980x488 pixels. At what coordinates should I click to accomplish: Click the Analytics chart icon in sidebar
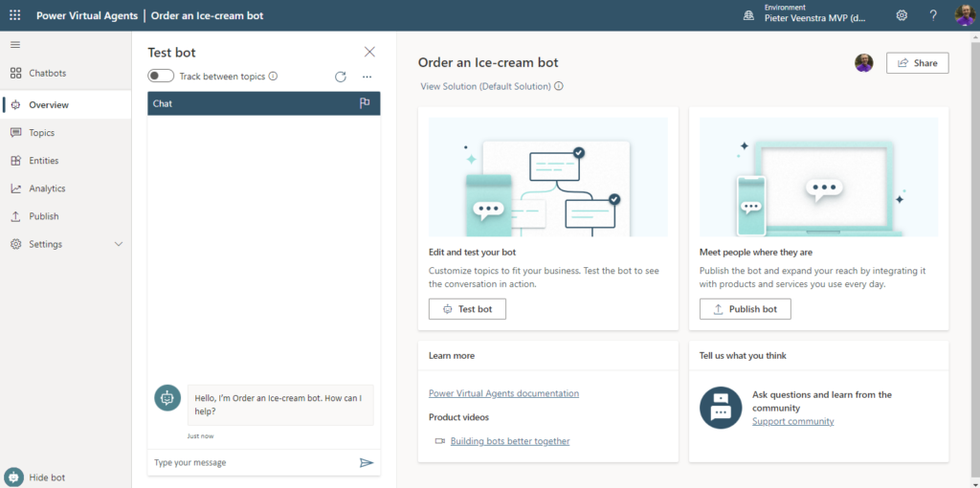point(16,189)
